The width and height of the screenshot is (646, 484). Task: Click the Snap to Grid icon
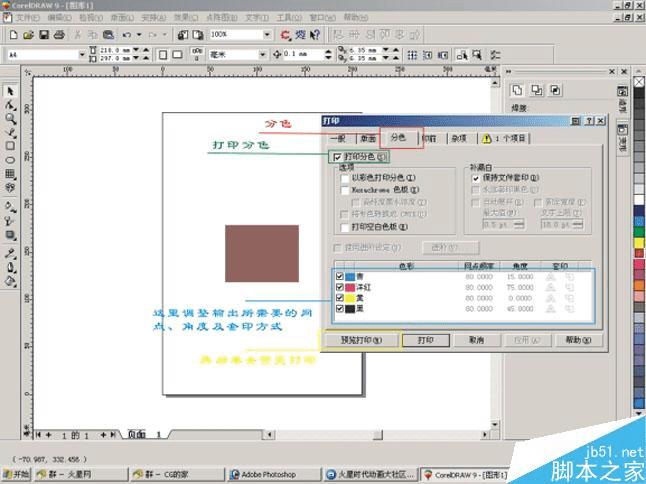point(412,55)
